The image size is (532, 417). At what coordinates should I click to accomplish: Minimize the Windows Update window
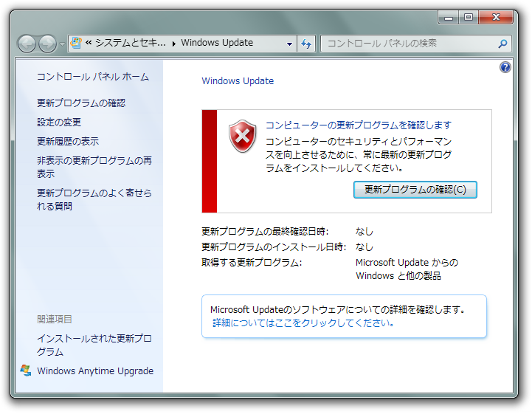449,17
